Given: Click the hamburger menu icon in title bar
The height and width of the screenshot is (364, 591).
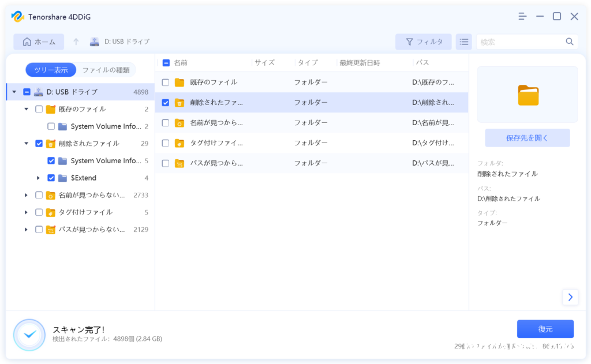Looking at the screenshot, I should click(x=522, y=16).
